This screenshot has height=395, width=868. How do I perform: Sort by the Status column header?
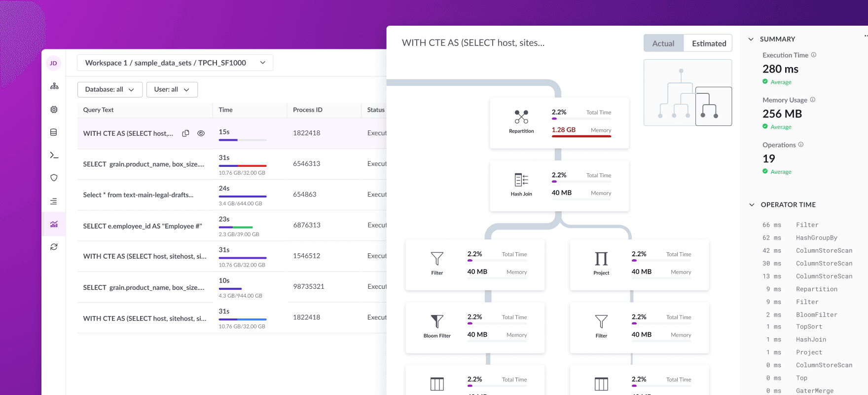tap(376, 110)
